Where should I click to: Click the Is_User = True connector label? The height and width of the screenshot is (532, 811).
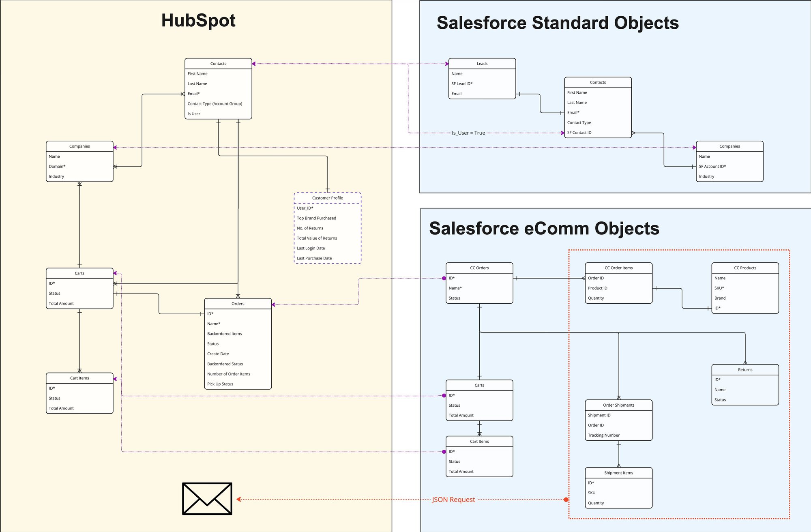pos(468,133)
